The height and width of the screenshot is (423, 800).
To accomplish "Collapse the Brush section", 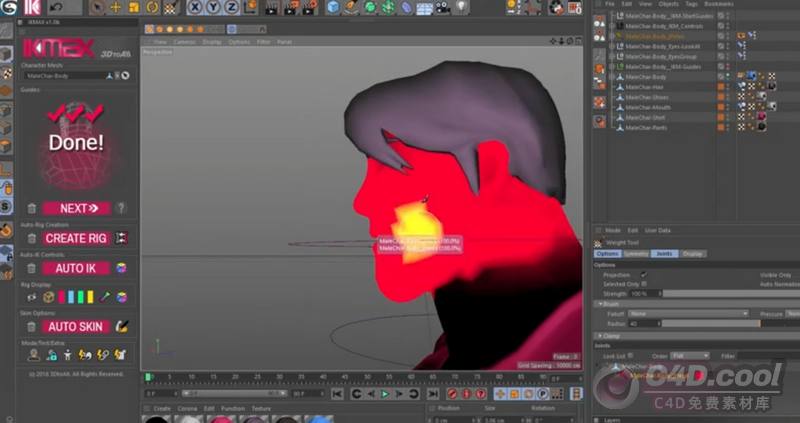I will point(601,304).
